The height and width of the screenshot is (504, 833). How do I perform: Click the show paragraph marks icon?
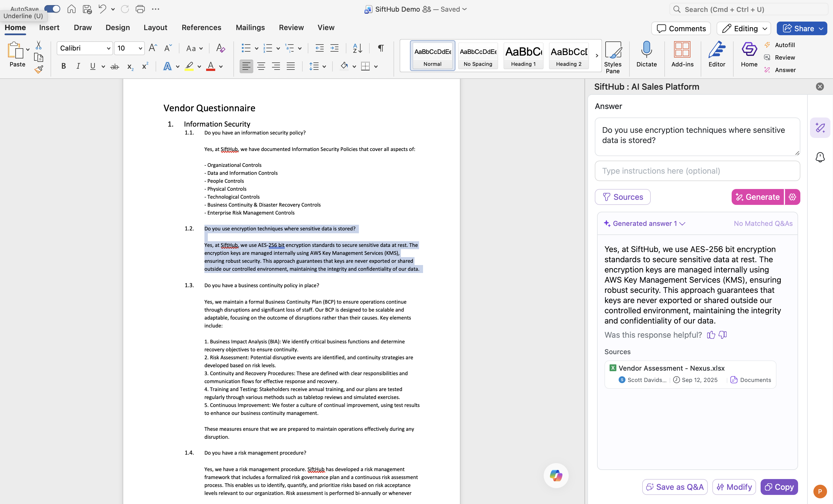(381, 48)
